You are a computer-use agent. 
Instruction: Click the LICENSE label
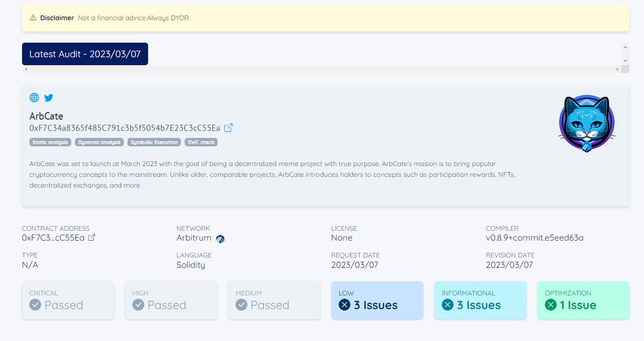tap(344, 228)
